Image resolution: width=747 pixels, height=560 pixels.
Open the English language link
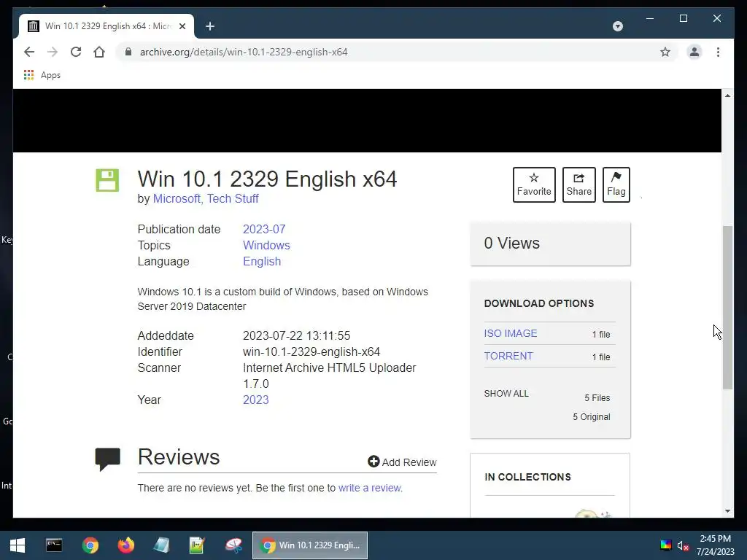pyautogui.click(x=262, y=262)
